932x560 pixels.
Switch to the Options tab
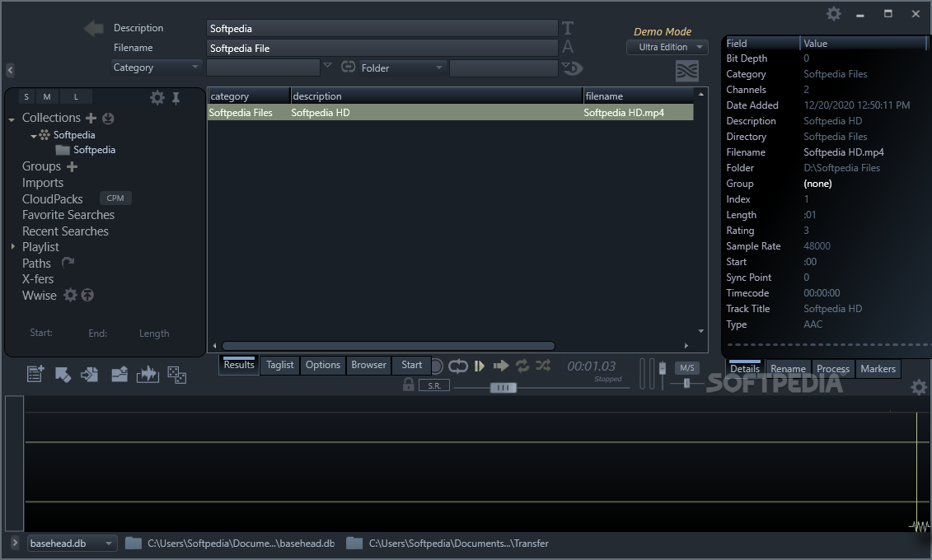point(323,365)
